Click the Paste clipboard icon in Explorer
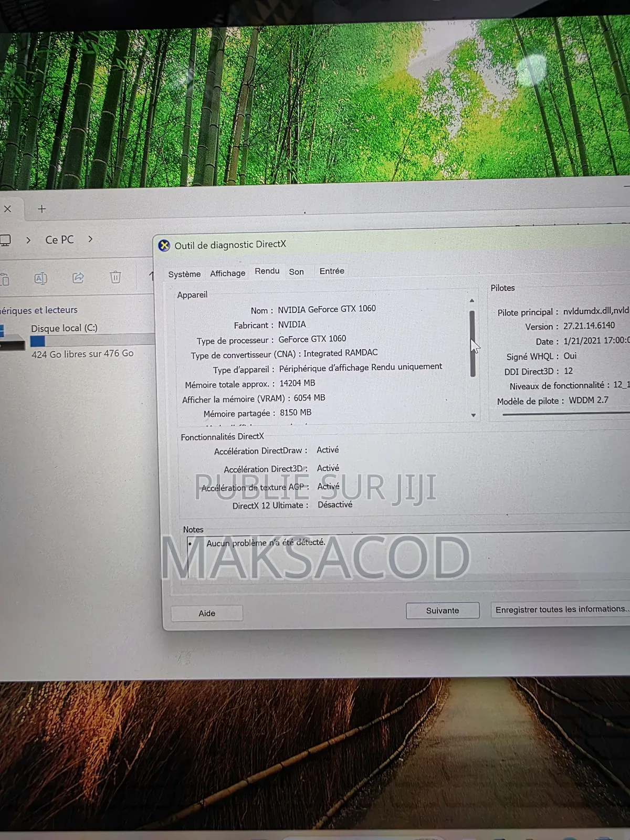The height and width of the screenshot is (840, 630). 5,279
